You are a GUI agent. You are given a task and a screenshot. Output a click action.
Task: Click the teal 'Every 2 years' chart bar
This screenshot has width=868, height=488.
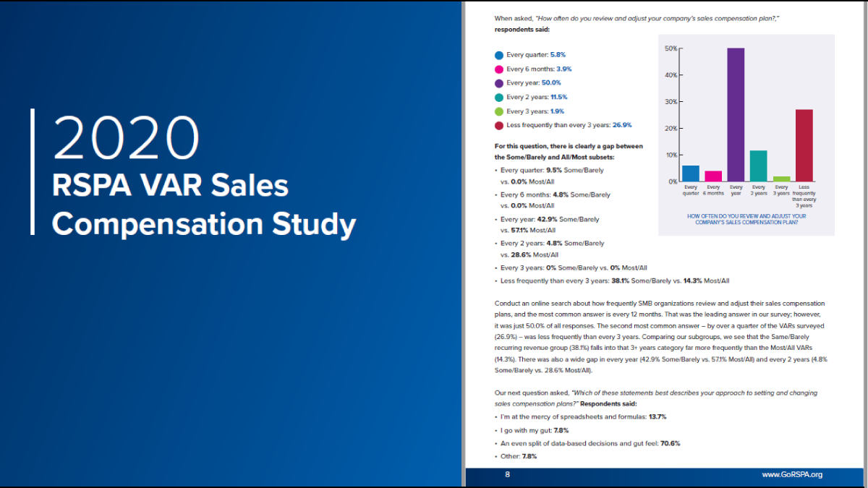pos(759,166)
